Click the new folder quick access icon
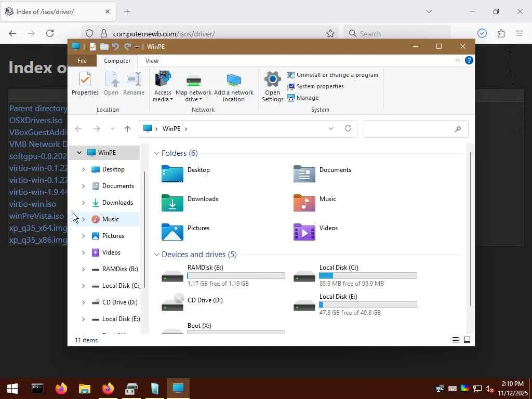This screenshot has width=532, height=399. 104,46
